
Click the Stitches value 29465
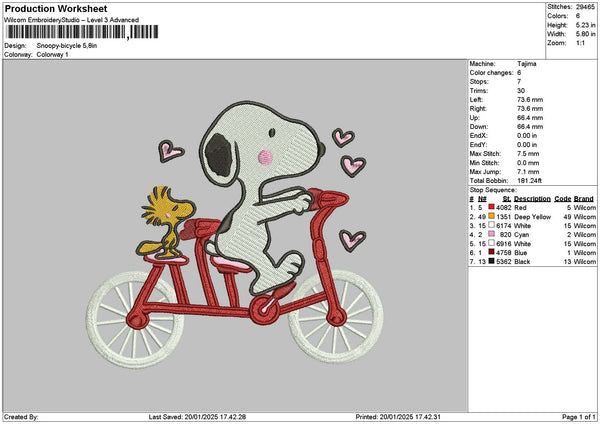pos(585,7)
